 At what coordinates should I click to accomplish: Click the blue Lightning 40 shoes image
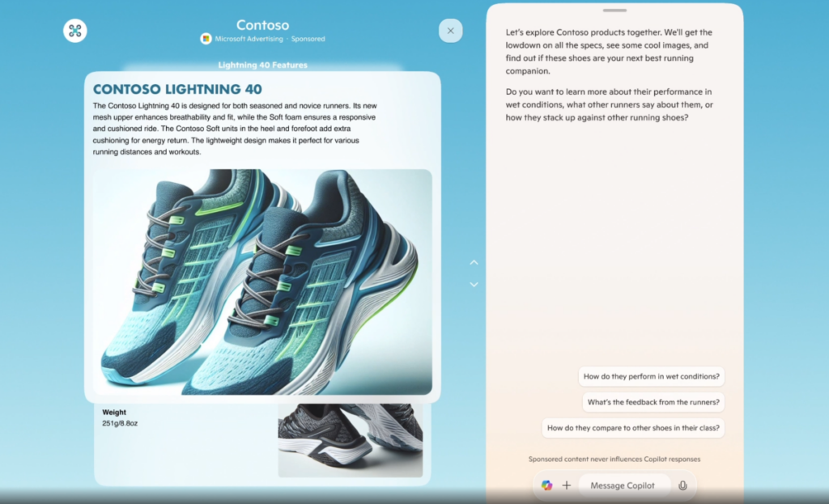(x=262, y=282)
